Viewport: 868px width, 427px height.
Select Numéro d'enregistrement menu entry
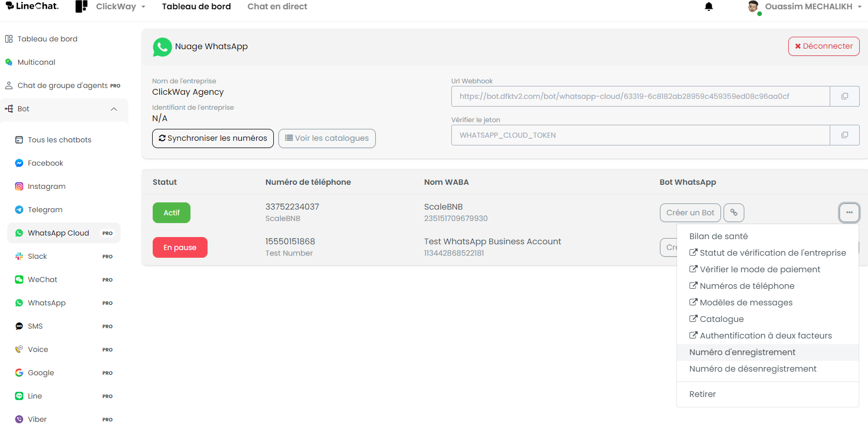click(768, 352)
